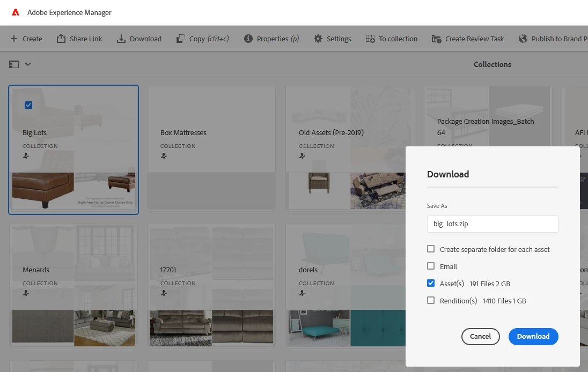
Task: Click the Download toolbar icon
Action: (121, 39)
